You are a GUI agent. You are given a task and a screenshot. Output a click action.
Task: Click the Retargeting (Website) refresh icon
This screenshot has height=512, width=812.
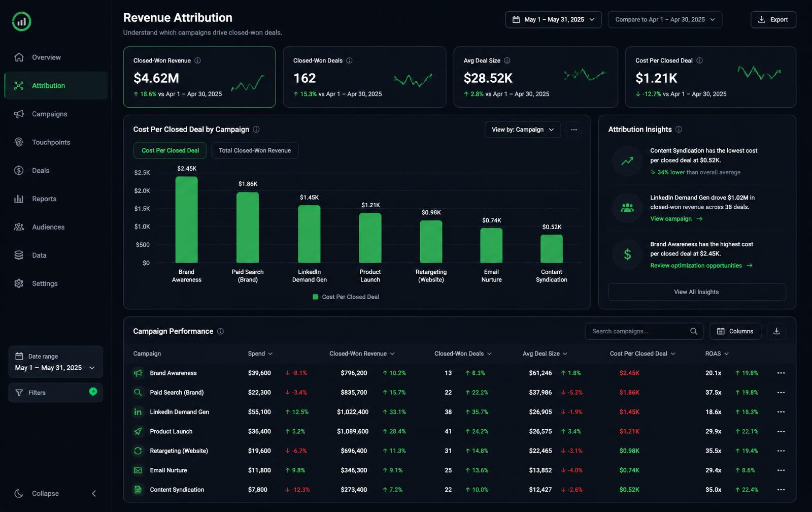(138, 451)
